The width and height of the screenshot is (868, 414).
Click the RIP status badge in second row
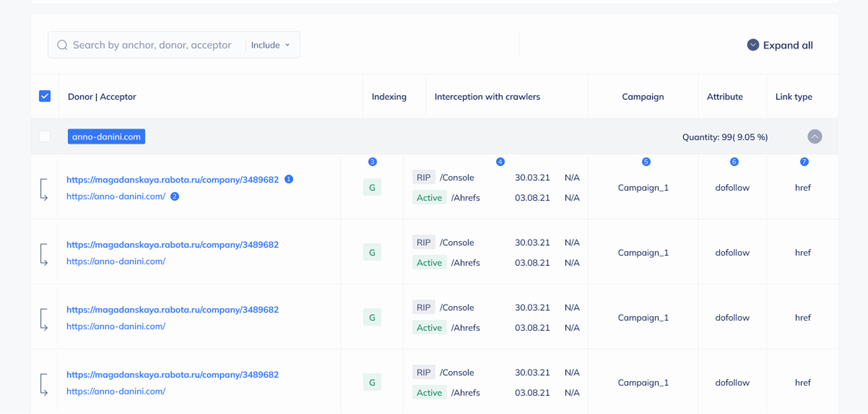pos(424,242)
